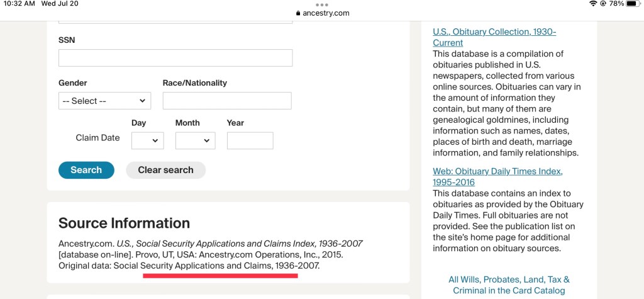Focus the Race/Nationality text field

click(x=227, y=101)
